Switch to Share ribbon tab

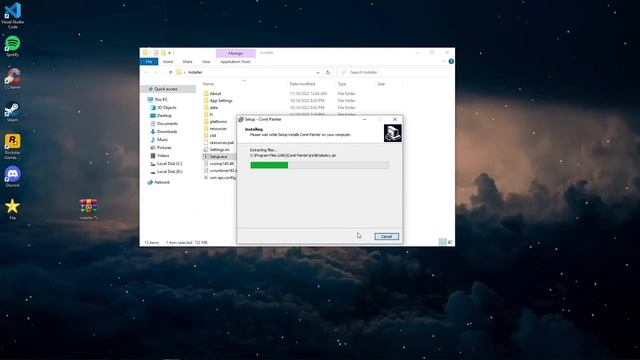(x=187, y=62)
